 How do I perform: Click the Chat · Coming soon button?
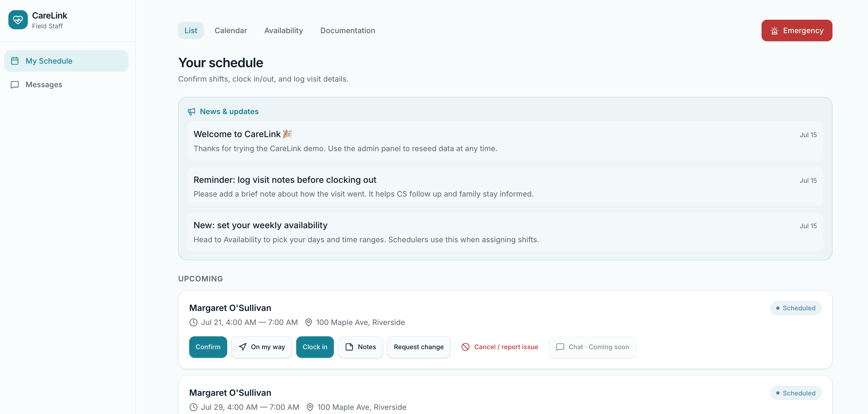pyautogui.click(x=593, y=347)
